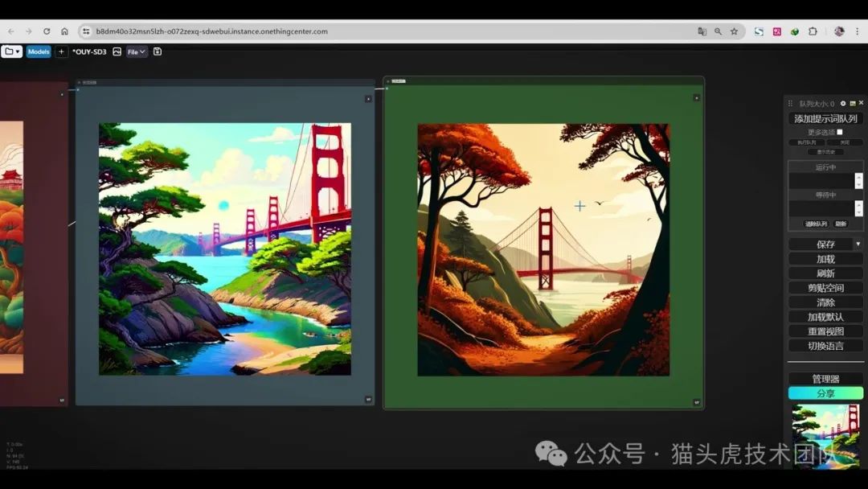Open the browser profile avatar
Viewport: 868px width, 489px height.
click(x=839, y=31)
